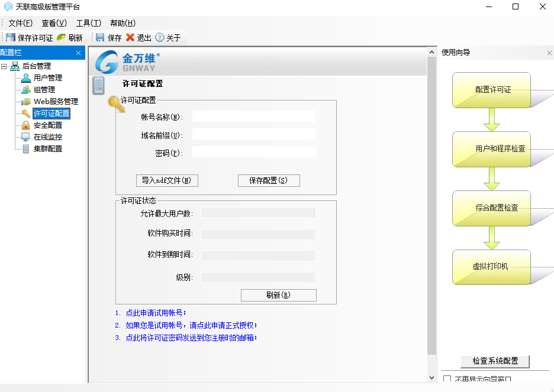Click the 用户和程序检查 wizard step

[x=491, y=149]
